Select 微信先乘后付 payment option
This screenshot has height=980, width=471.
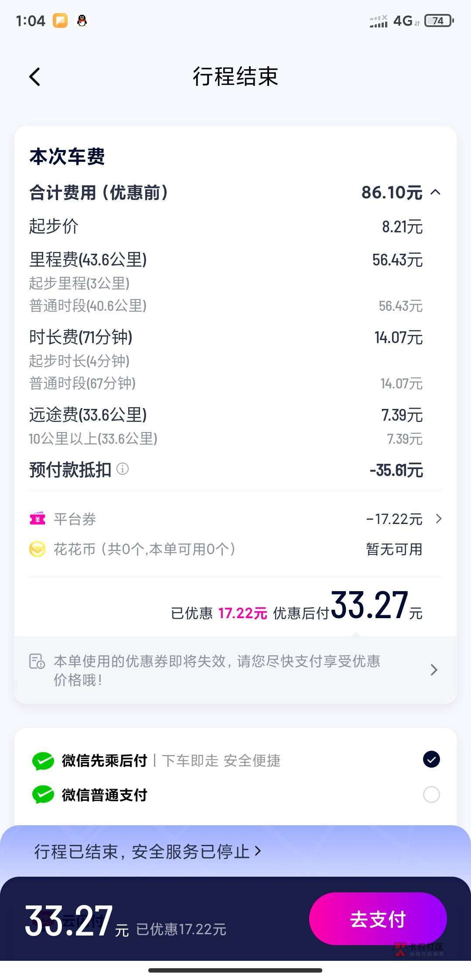click(431, 759)
